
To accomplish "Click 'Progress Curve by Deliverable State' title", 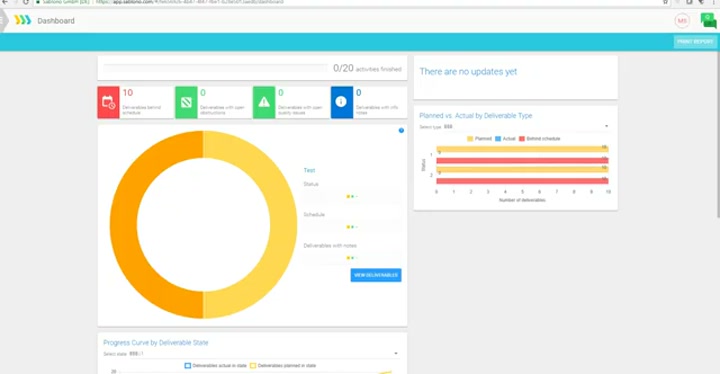I will pyautogui.click(x=156, y=343).
